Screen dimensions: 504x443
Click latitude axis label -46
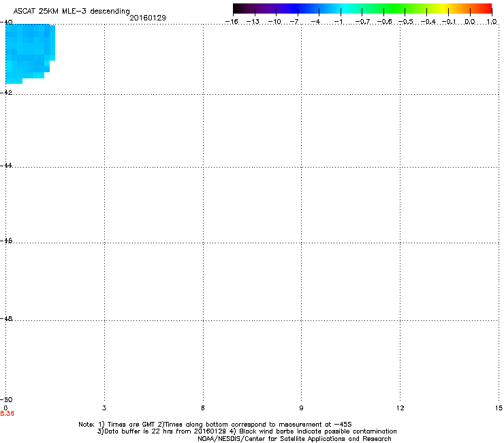pyautogui.click(x=6, y=241)
